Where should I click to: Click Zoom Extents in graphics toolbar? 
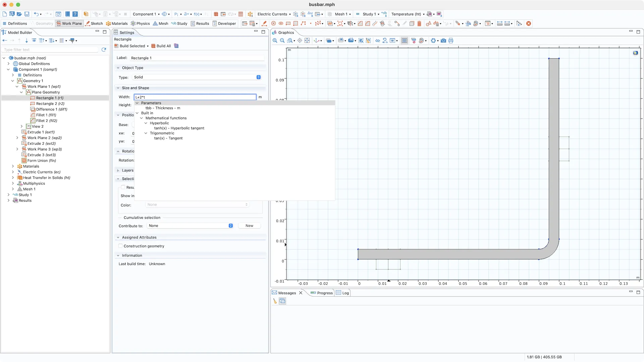point(307,41)
